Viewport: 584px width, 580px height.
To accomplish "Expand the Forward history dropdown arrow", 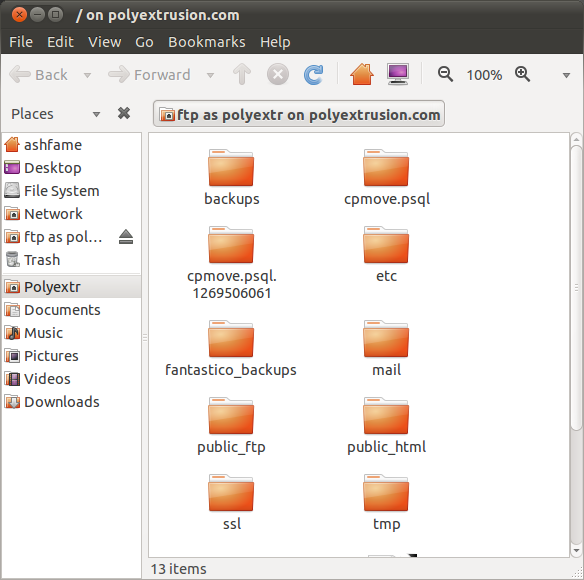I will coord(210,76).
